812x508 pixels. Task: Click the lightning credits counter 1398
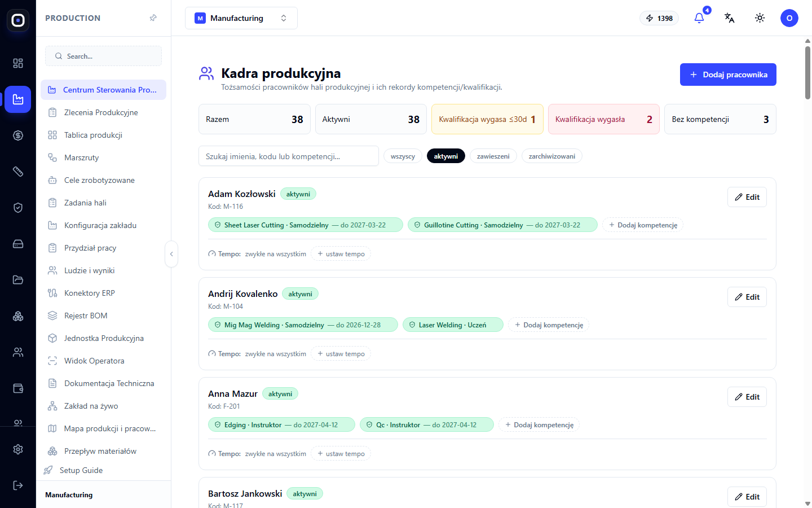pyautogui.click(x=660, y=18)
